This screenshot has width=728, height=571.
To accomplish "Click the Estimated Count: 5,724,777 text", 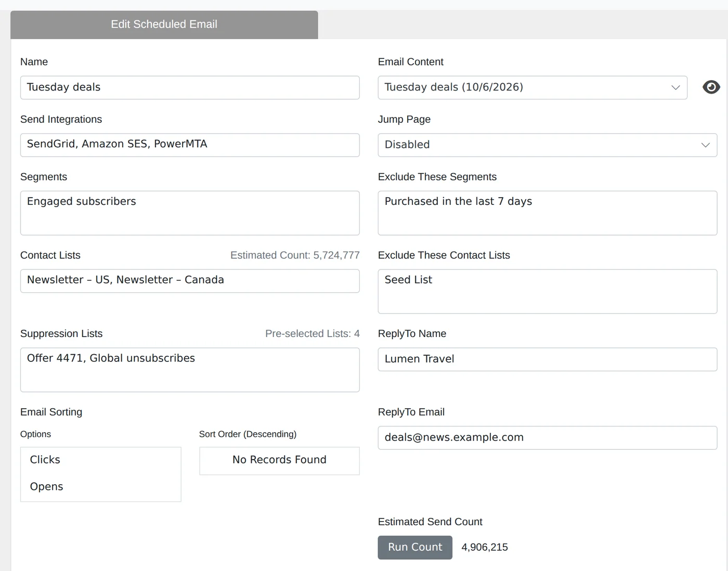I will [x=295, y=255].
